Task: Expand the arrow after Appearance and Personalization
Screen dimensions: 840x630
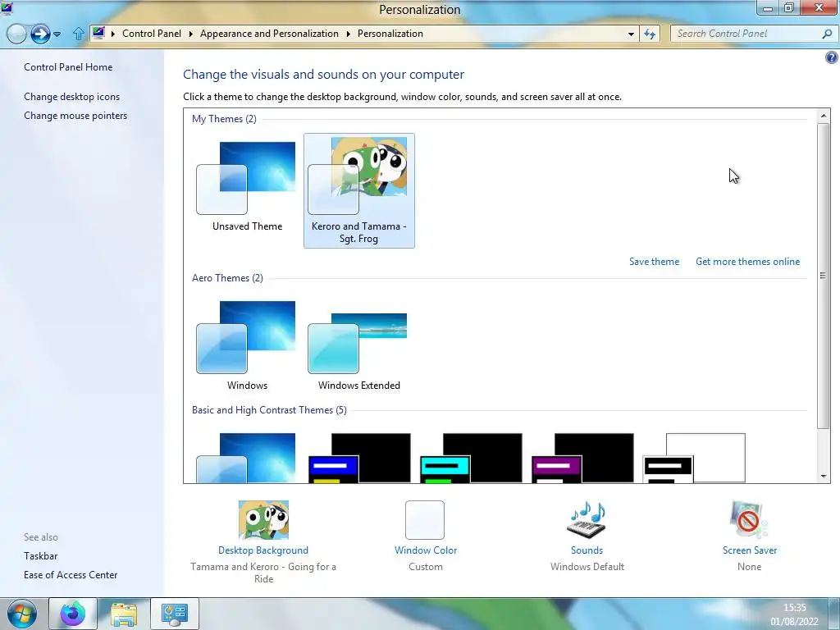Action: [348, 34]
